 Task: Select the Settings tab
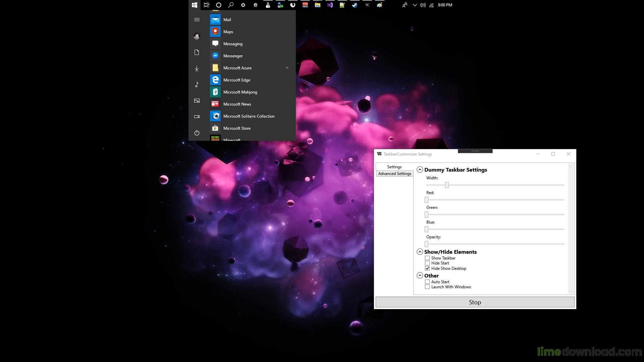pyautogui.click(x=394, y=167)
